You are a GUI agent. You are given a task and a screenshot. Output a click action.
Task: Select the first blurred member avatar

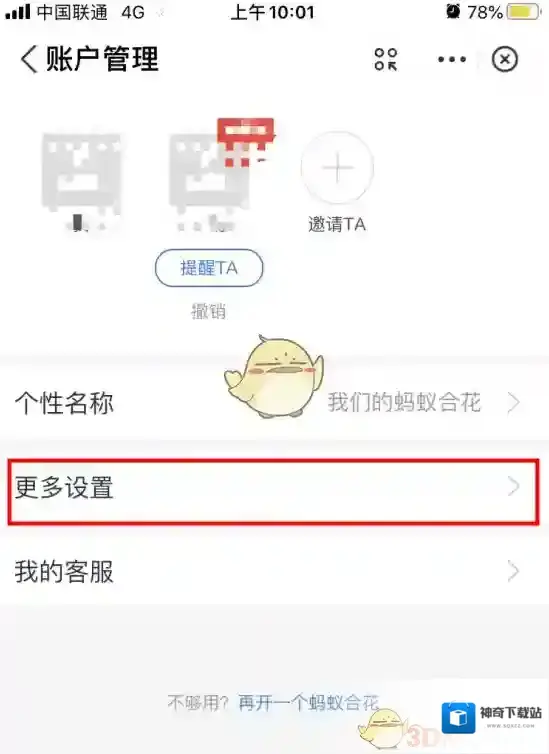click(x=81, y=174)
